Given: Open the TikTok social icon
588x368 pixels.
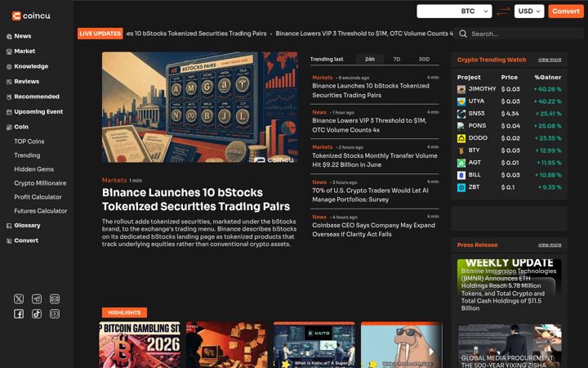Looking at the screenshot, I should (37, 314).
